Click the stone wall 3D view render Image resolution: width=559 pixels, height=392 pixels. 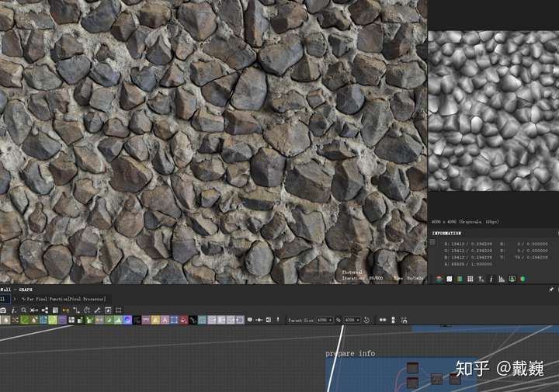tap(214, 140)
